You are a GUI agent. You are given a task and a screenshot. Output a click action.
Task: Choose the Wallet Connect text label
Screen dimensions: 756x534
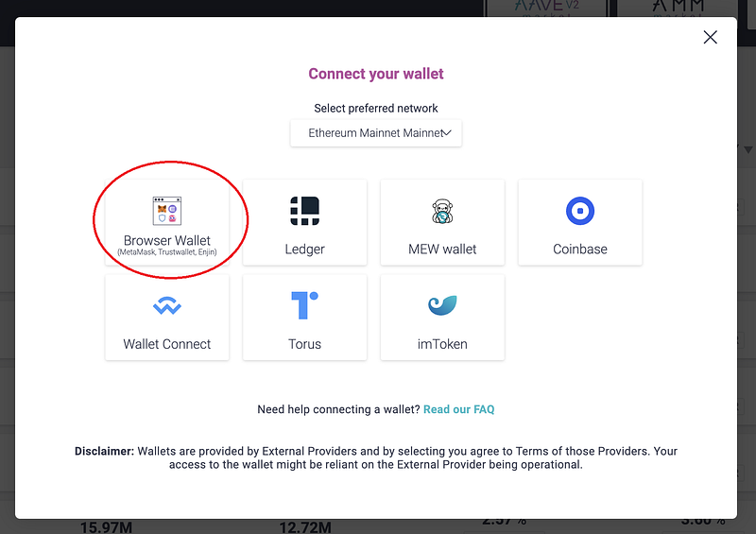pyautogui.click(x=167, y=344)
